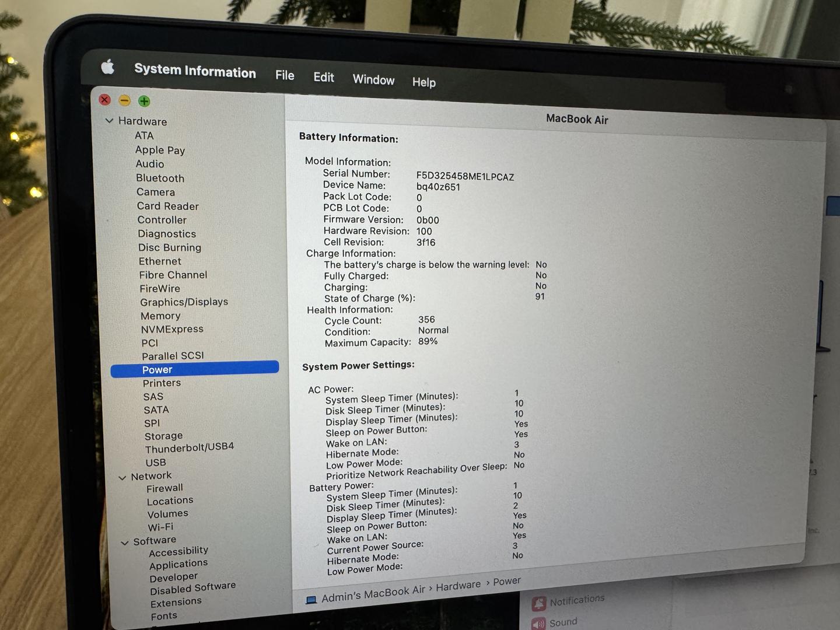Screen dimensions: 840x630
Task: Select ATA in the sidebar
Action: tap(144, 135)
